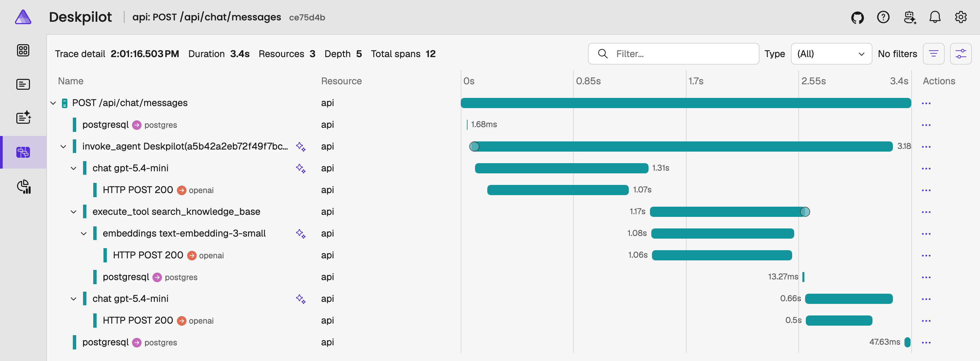Click the sparkle icon on embeddings text-embedding-3-small row
This screenshot has height=361, width=980.
(x=300, y=234)
